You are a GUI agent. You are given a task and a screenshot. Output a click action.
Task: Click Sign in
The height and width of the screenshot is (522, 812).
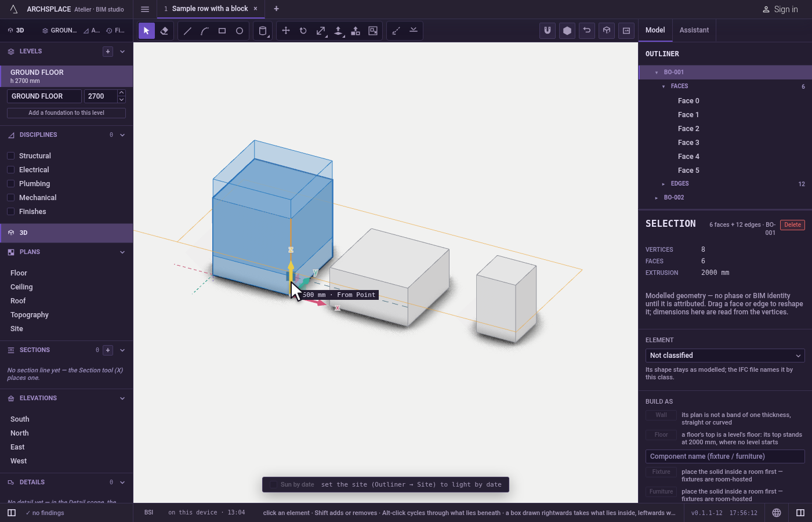pos(780,9)
